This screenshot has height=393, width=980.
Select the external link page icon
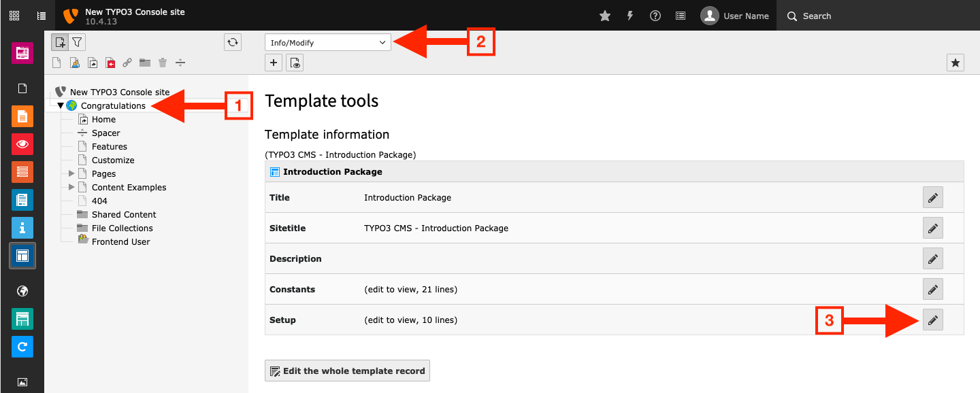coord(127,63)
